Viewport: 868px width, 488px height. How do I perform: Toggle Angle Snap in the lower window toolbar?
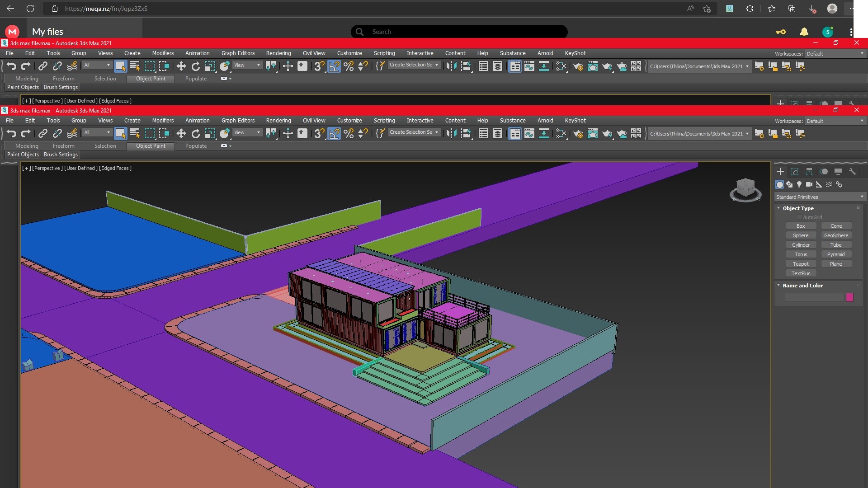(334, 133)
